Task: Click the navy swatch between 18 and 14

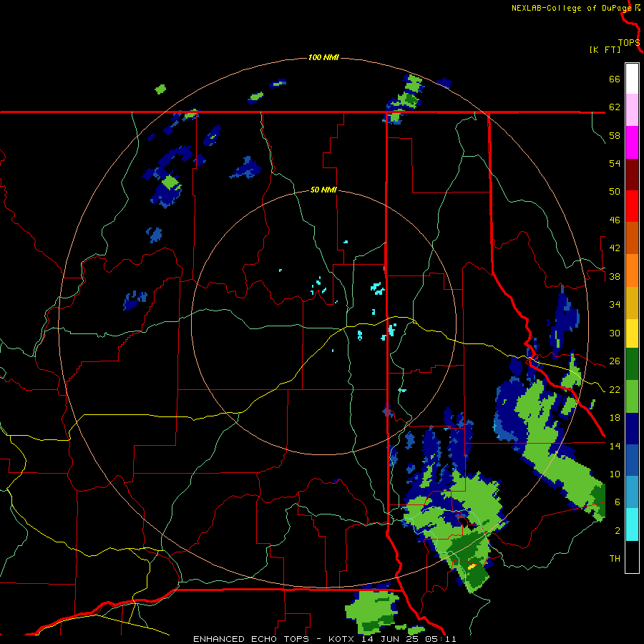Action: (632, 429)
